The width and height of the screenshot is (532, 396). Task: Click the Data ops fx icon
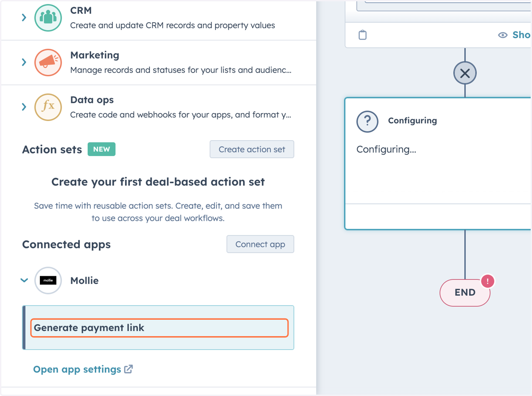tap(48, 107)
